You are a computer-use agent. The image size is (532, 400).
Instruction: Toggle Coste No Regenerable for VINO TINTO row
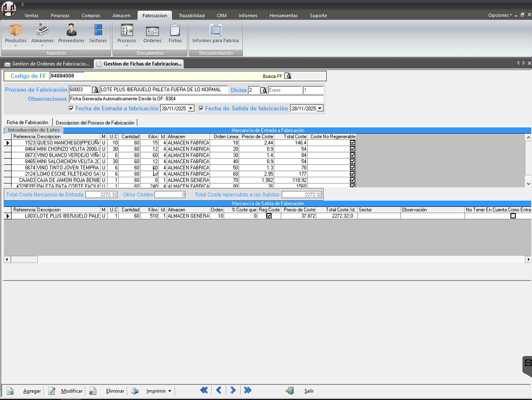point(352,167)
